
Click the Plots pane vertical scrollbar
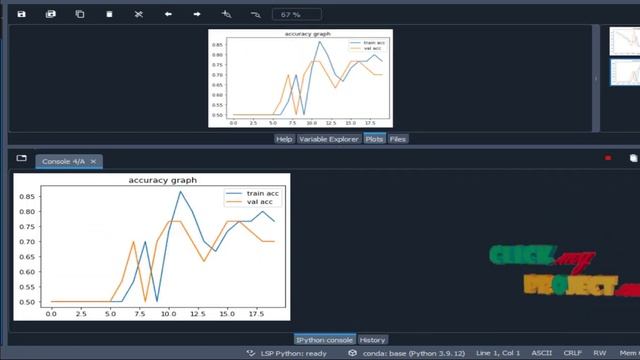pyautogui.click(x=596, y=78)
